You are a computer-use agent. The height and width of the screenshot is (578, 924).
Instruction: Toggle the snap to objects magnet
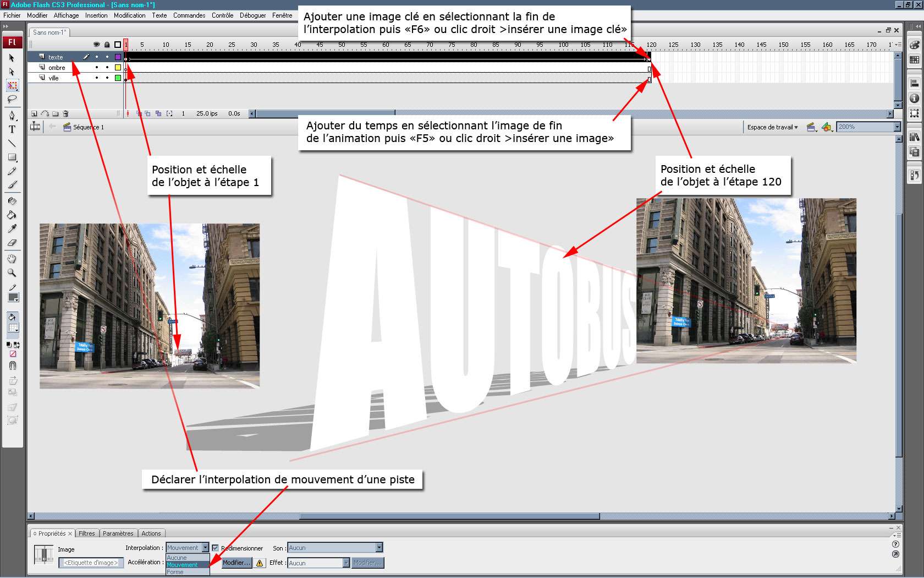(12, 366)
